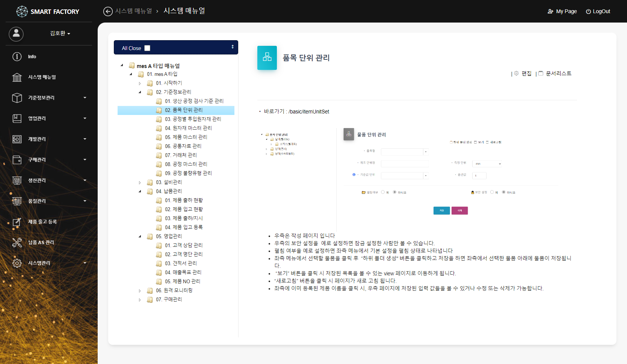This screenshot has width=627, height=364.
Task: Expand the 06. 원격 모니터링 folder
Action: (x=140, y=291)
